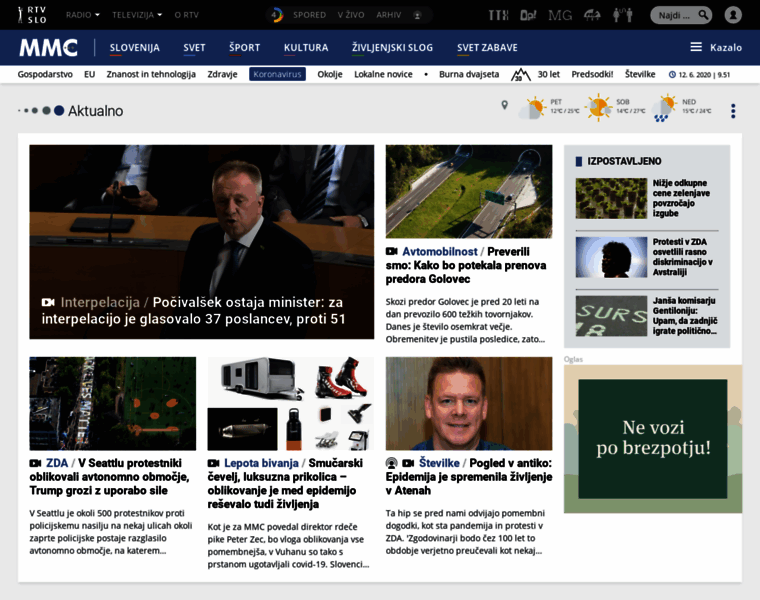Click the Avtomobilnost category label
The width and height of the screenshot is (760, 600).
[440, 252]
